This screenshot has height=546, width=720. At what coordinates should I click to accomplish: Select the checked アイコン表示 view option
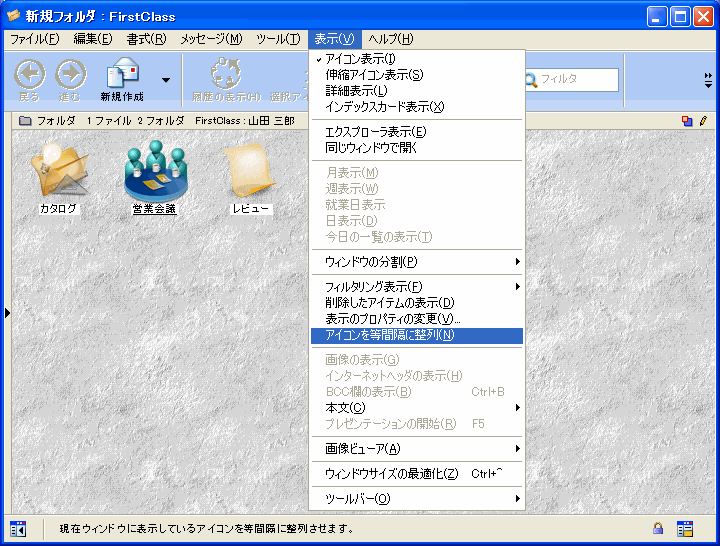[361, 59]
